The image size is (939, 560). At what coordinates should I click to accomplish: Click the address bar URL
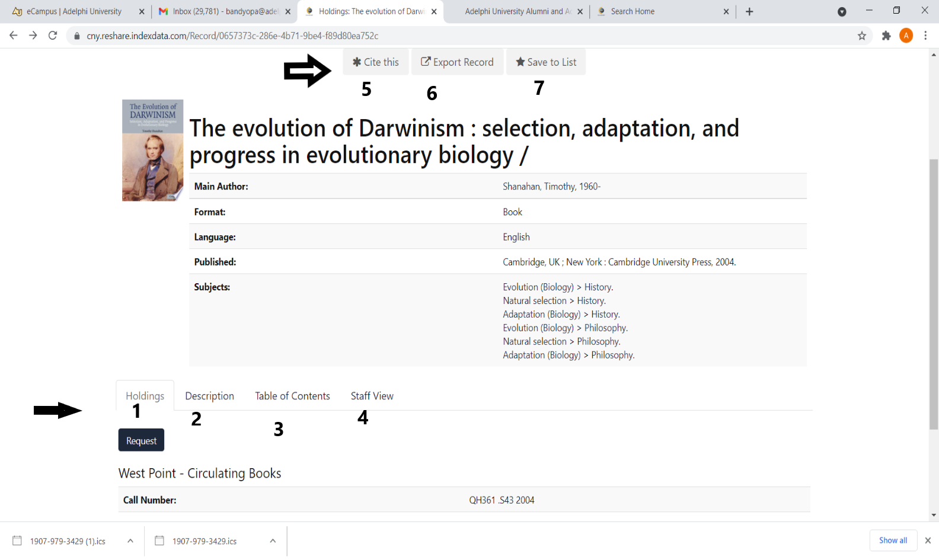click(x=232, y=36)
